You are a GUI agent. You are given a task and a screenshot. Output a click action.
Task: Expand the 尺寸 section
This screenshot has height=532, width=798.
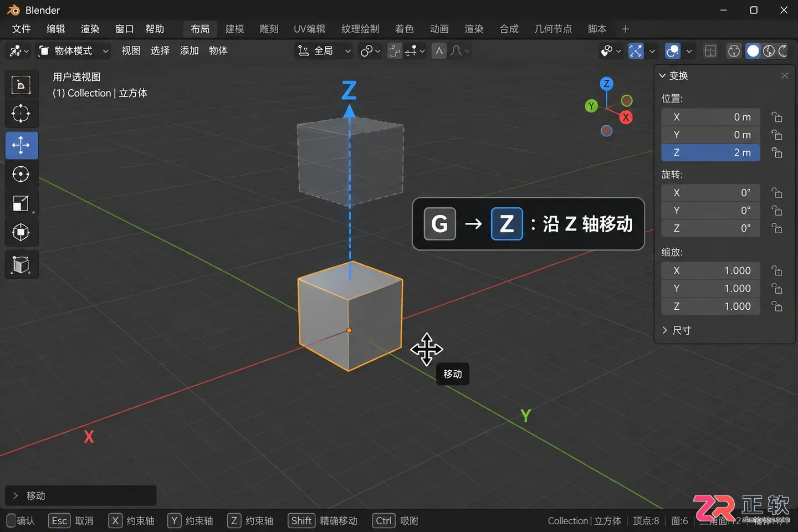click(x=677, y=330)
